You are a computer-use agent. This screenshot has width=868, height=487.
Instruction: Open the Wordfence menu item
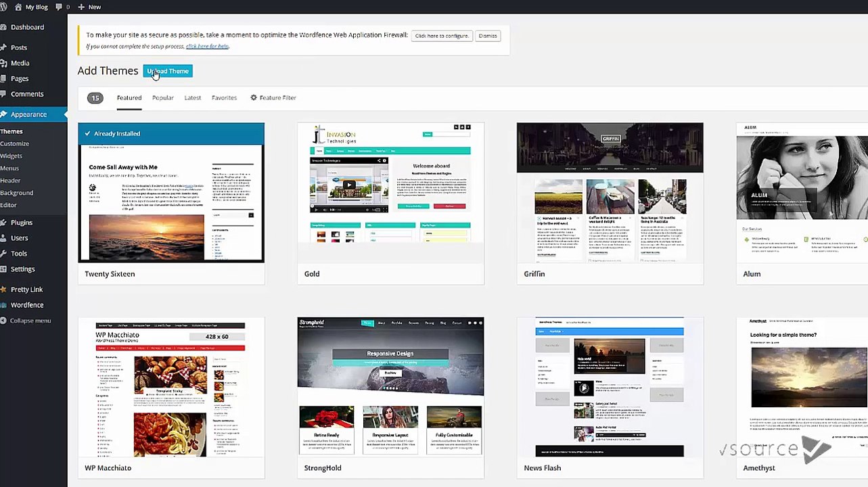point(27,305)
